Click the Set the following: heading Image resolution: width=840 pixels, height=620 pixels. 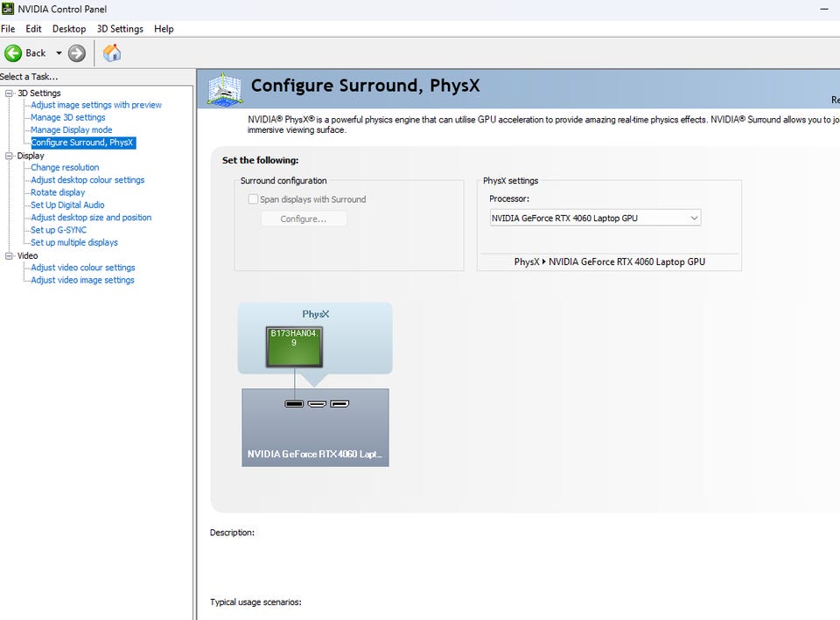[261, 160]
